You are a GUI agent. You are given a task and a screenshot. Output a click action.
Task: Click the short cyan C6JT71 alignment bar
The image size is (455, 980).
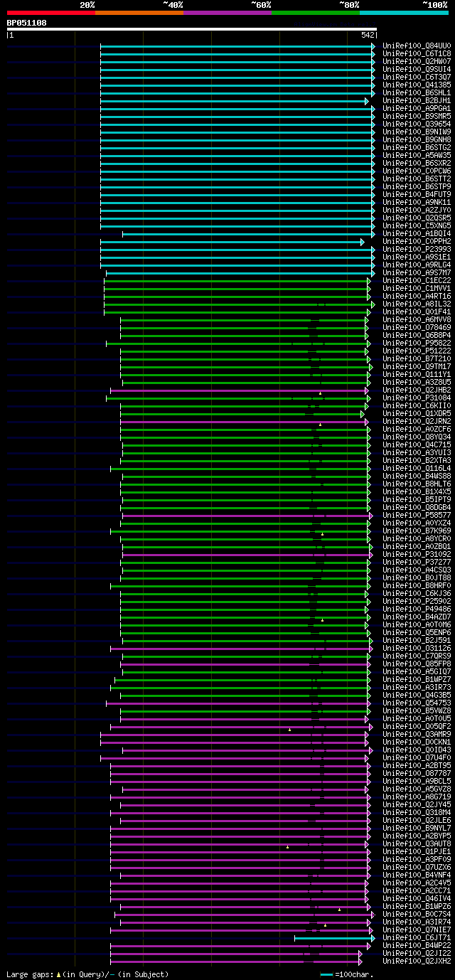point(335,938)
